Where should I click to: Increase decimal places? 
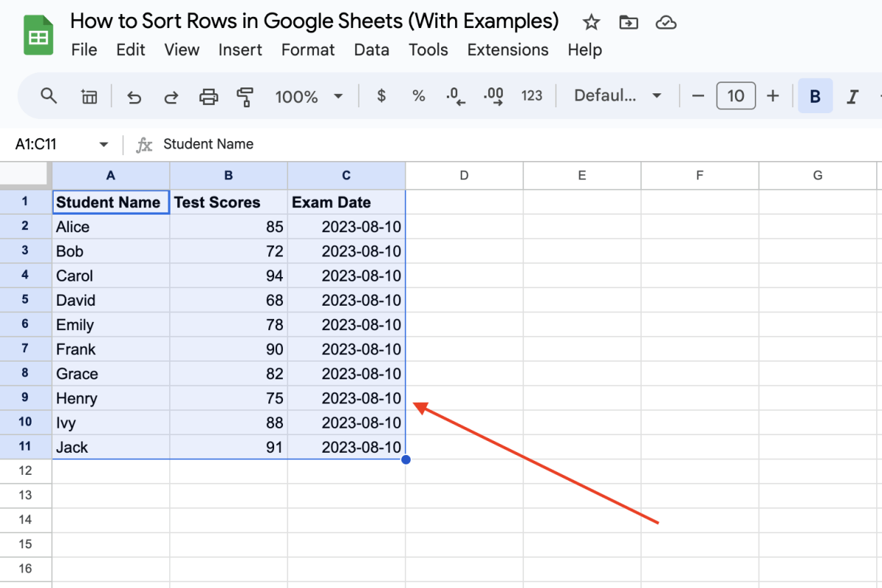tap(493, 96)
